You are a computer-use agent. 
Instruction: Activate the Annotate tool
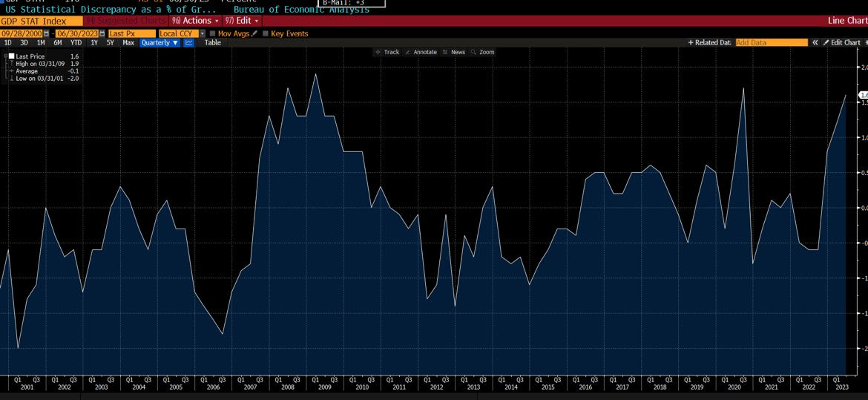click(421, 52)
